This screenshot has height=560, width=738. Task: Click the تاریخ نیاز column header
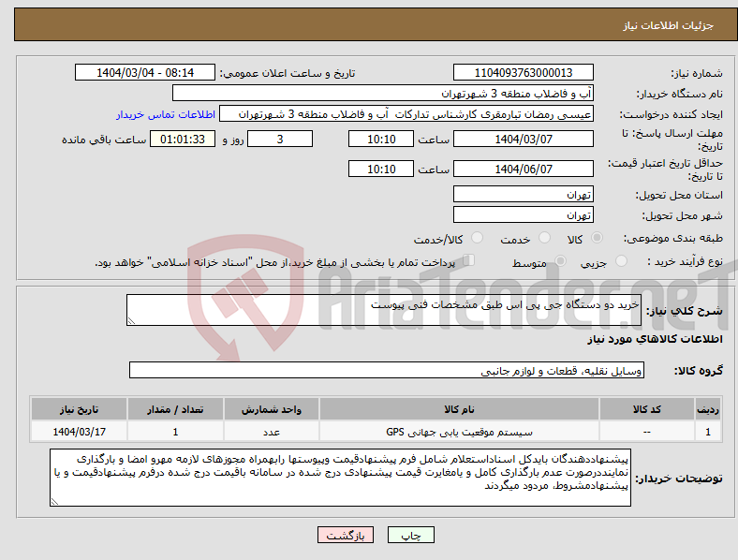click(79, 409)
